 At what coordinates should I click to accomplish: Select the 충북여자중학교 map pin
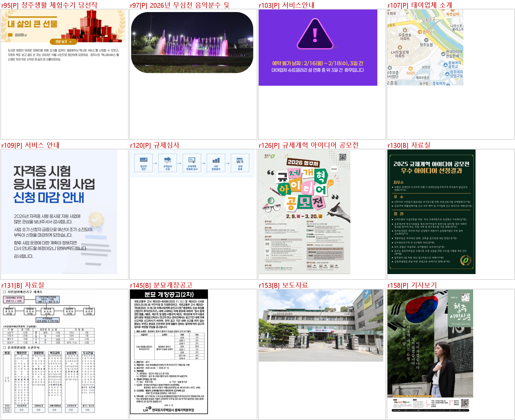click(x=445, y=65)
